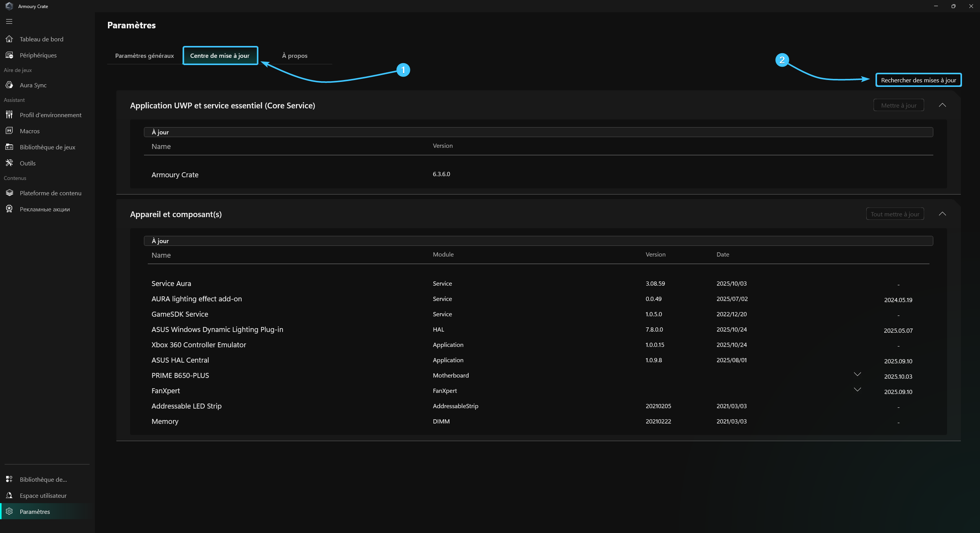Expand the FanXpert row chevron

(857, 390)
